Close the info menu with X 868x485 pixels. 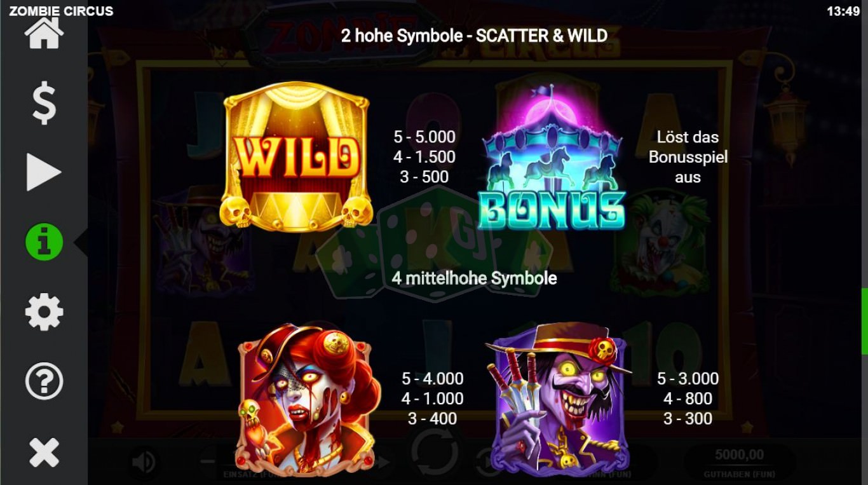44,452
